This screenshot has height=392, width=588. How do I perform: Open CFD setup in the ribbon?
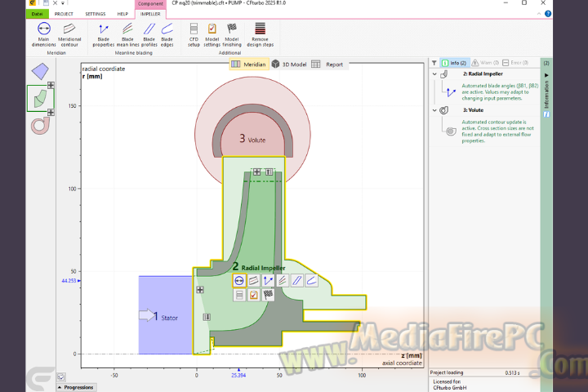pos(194,34)
